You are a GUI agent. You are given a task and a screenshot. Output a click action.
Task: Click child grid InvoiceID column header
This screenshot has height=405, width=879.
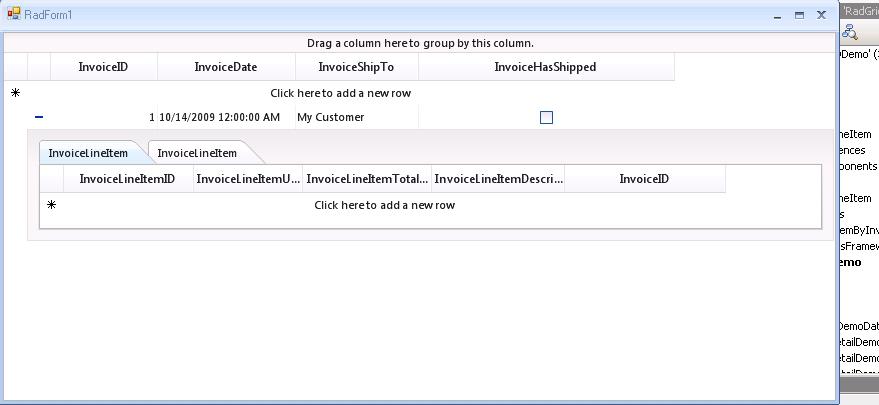click(645, 179)
